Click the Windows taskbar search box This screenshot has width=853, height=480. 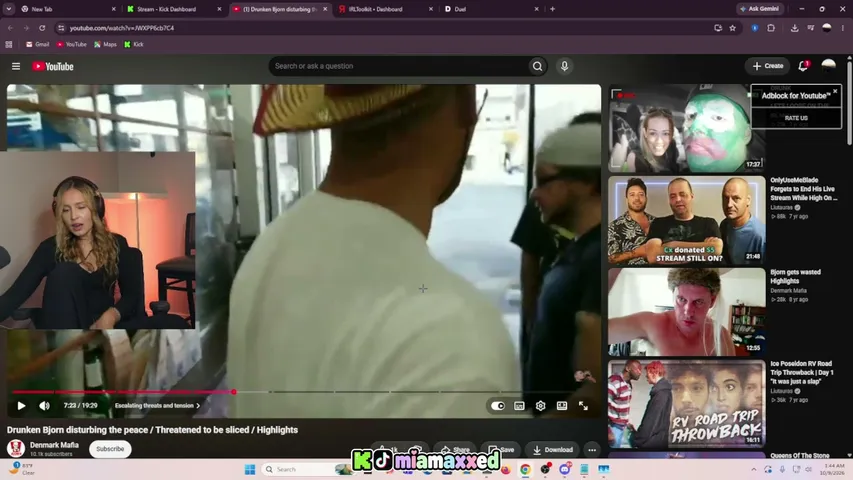[x=306, y=469]
